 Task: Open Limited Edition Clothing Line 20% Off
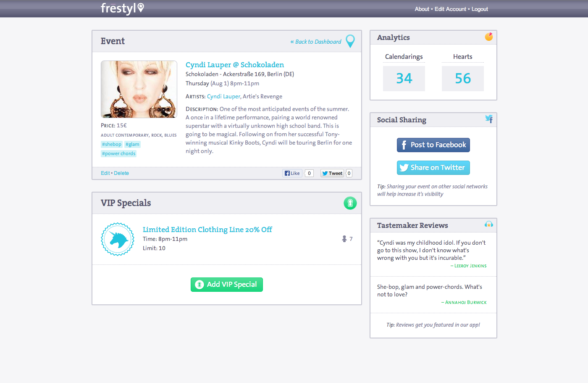(207, 230)
